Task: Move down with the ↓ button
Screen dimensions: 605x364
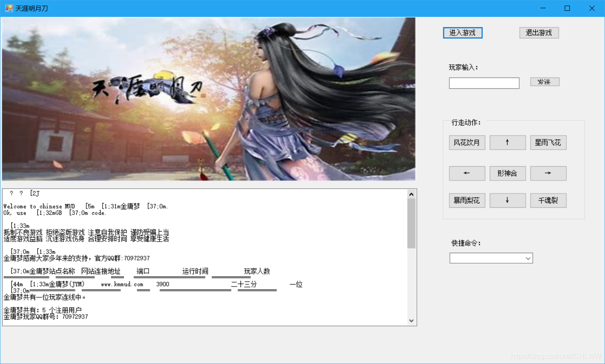Action: [x=507, y=200]
